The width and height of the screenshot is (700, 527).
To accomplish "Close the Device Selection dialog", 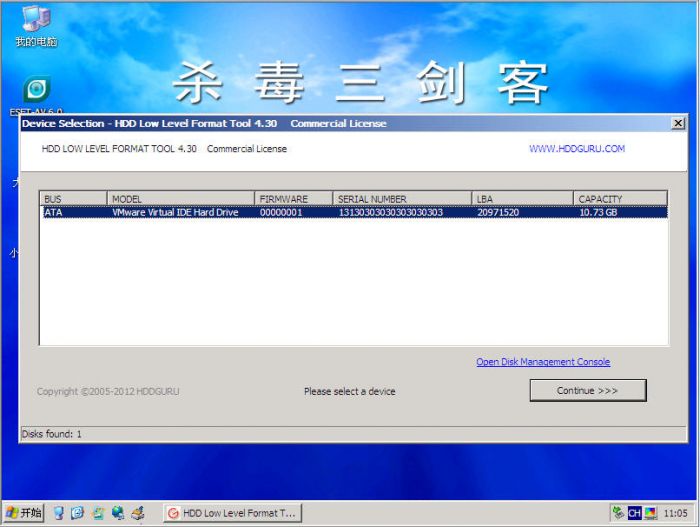I will [678, 123].
